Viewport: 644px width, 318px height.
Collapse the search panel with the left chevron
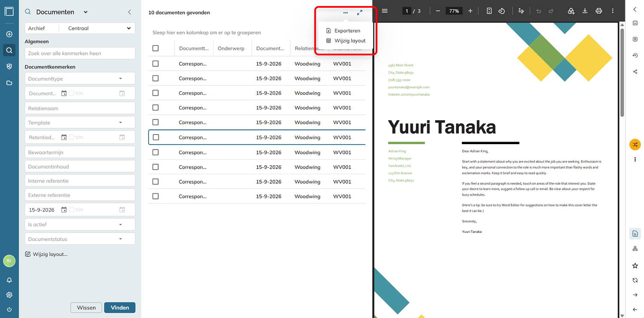pyautogui.click(x=130, y=12)
